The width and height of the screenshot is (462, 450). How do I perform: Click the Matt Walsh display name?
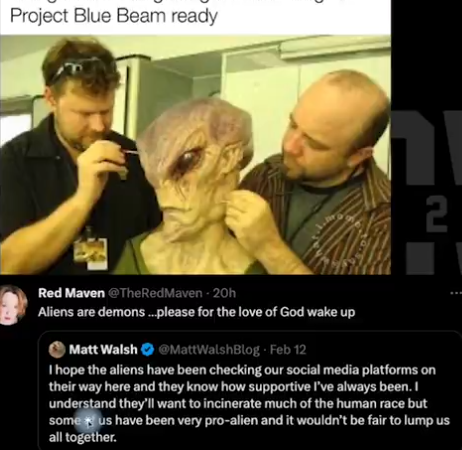pyautogui.click(x=103, y=349)
